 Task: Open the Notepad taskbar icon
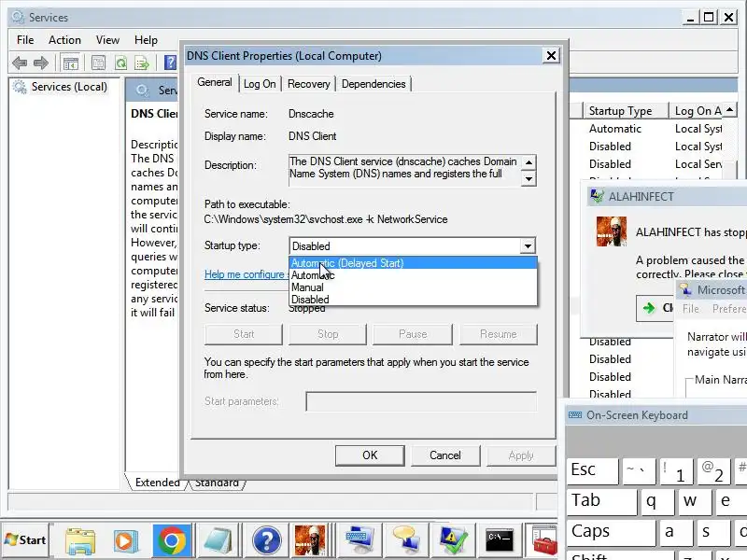[218, 540]
